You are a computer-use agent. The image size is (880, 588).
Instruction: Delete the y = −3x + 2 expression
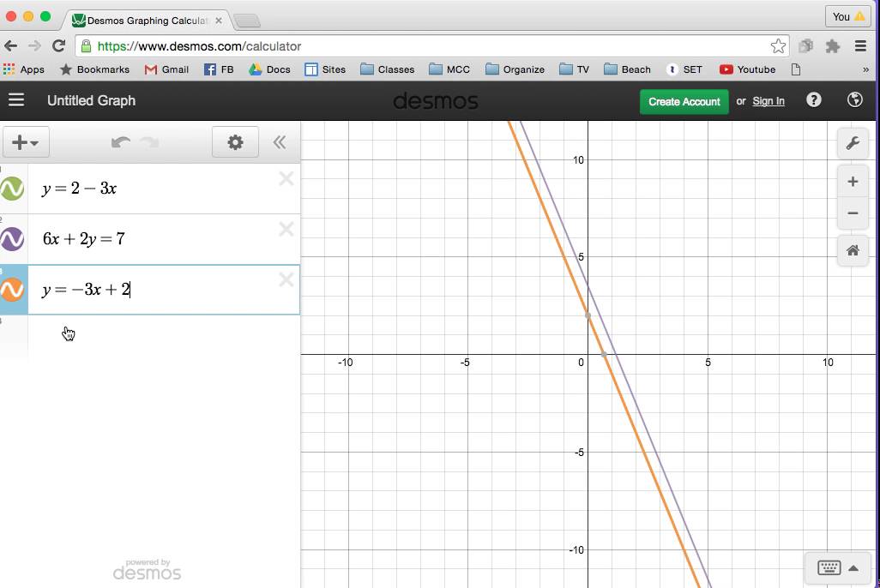click(x=286, y=279)
